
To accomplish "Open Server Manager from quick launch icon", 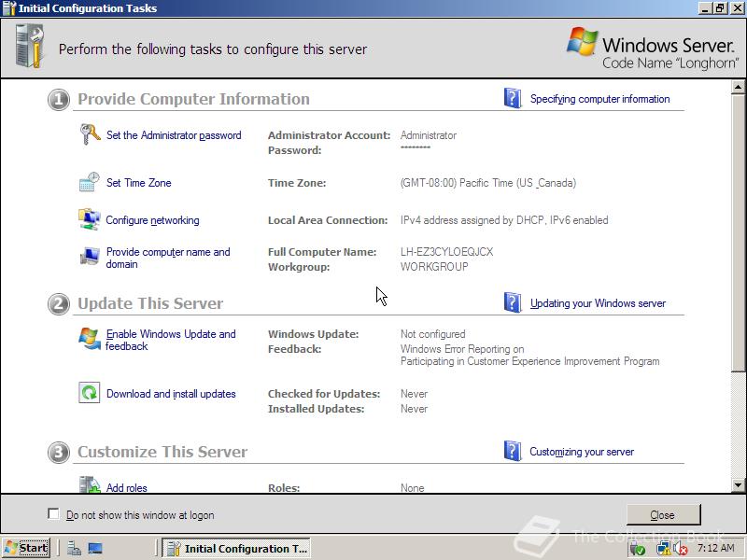I will [74, 549].
